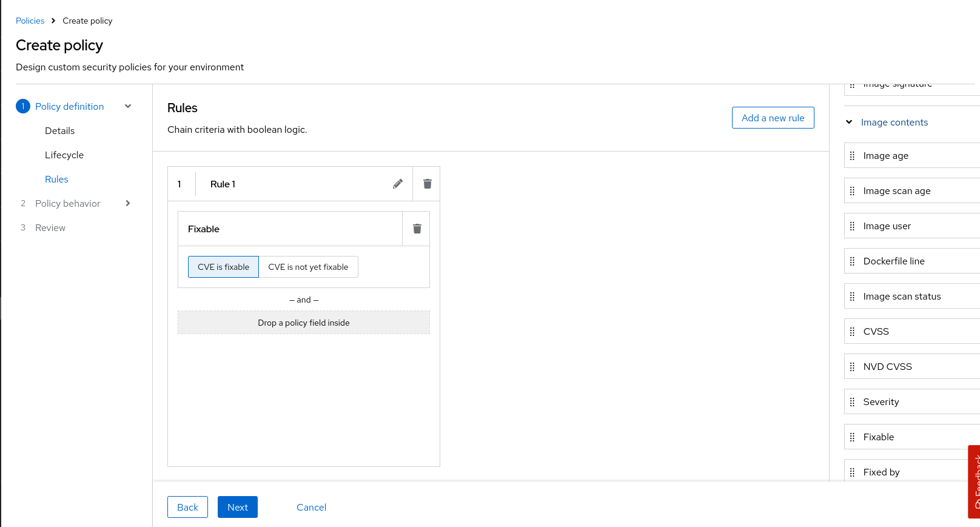Viewport: 980px width, 527px height.
Task: Grab the drag handle beside Image age
Action: tap(852, 156)
